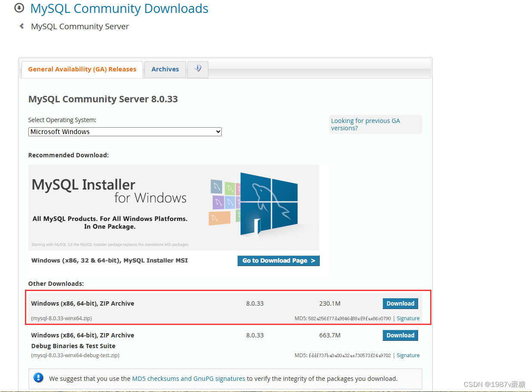Go back to MySQL Community Server

coord(80,26)
